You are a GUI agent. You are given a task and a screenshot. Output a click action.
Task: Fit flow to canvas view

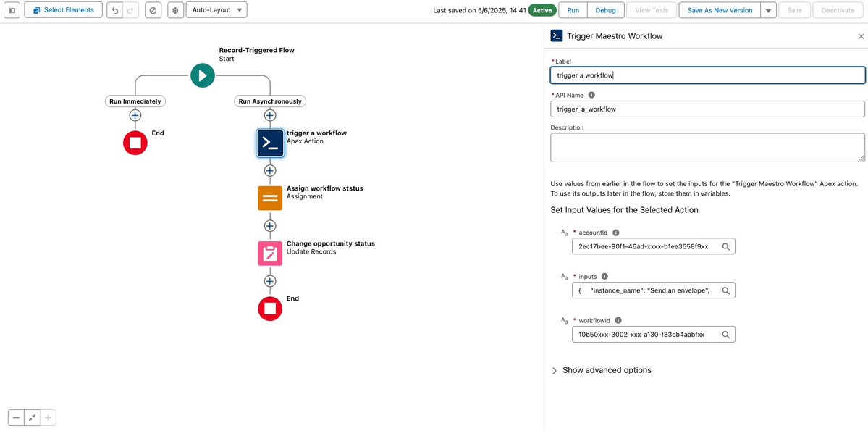(32, 418)
